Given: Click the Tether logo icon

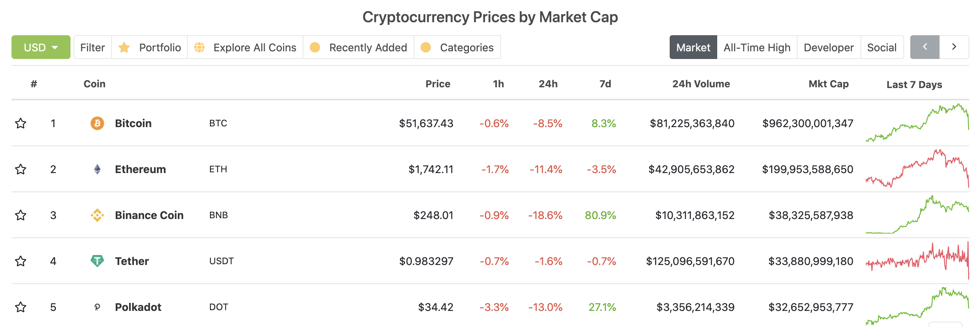Looking at the screenshot, I should 97,261.
